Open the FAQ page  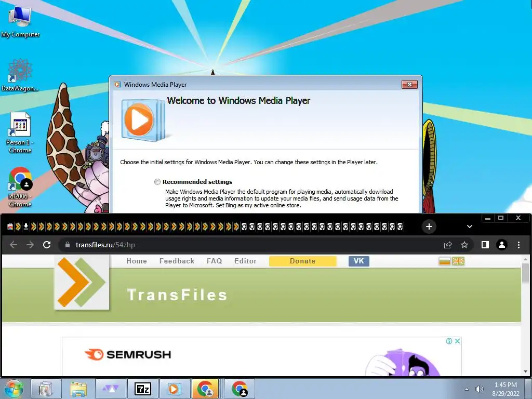point(214,261)
